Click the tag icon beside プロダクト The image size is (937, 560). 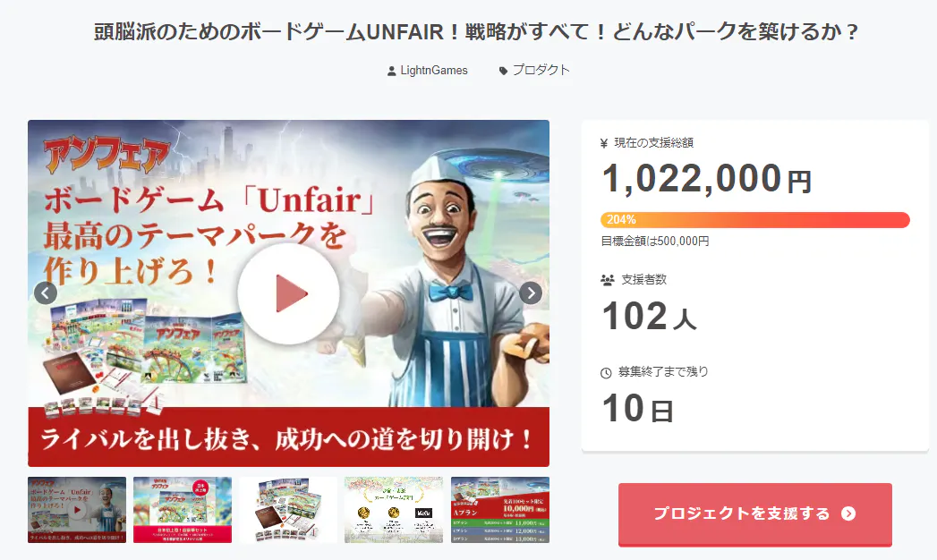pos(503,71)
